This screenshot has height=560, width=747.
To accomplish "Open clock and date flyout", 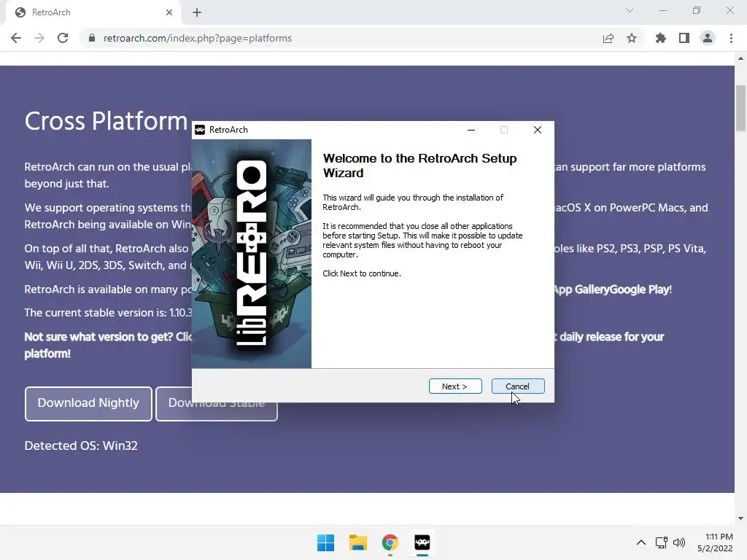I will (715, 542).
